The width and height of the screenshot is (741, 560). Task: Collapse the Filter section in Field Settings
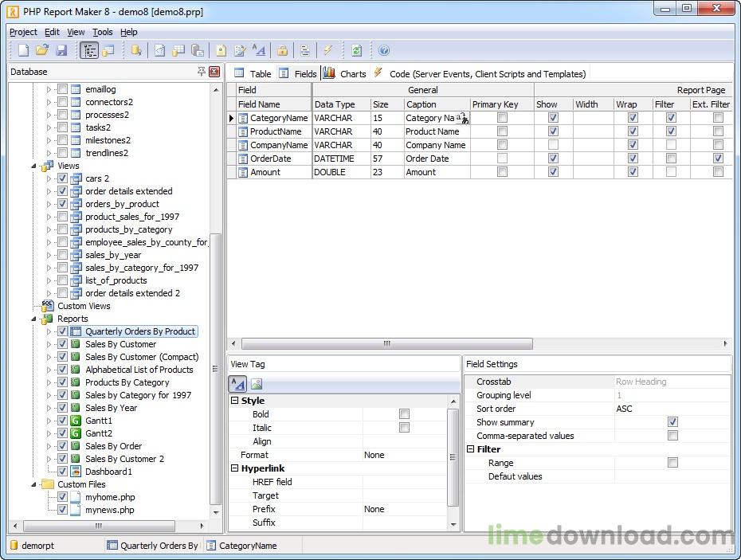point(471,449)
